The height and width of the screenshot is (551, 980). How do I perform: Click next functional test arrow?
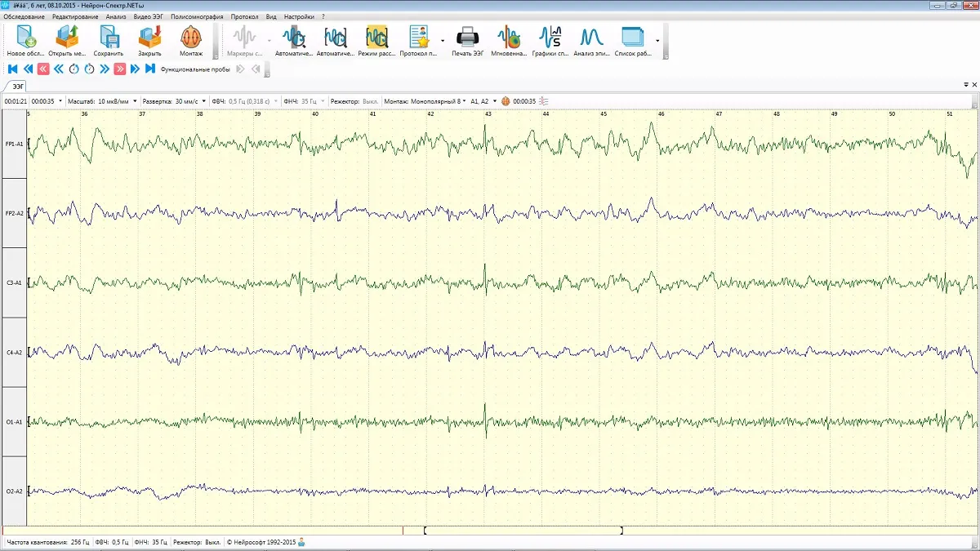click(x=241, y=69)
